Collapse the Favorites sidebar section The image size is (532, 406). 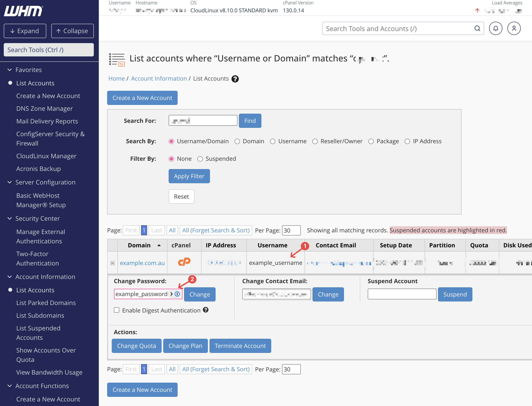(10, 70)
